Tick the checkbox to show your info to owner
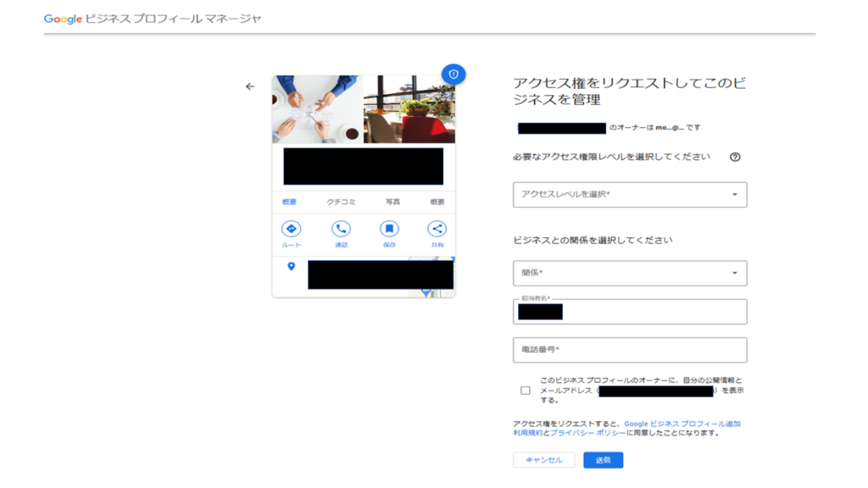Image resolution: width=868 pixels, height=488 pixels. click(526, 391)
